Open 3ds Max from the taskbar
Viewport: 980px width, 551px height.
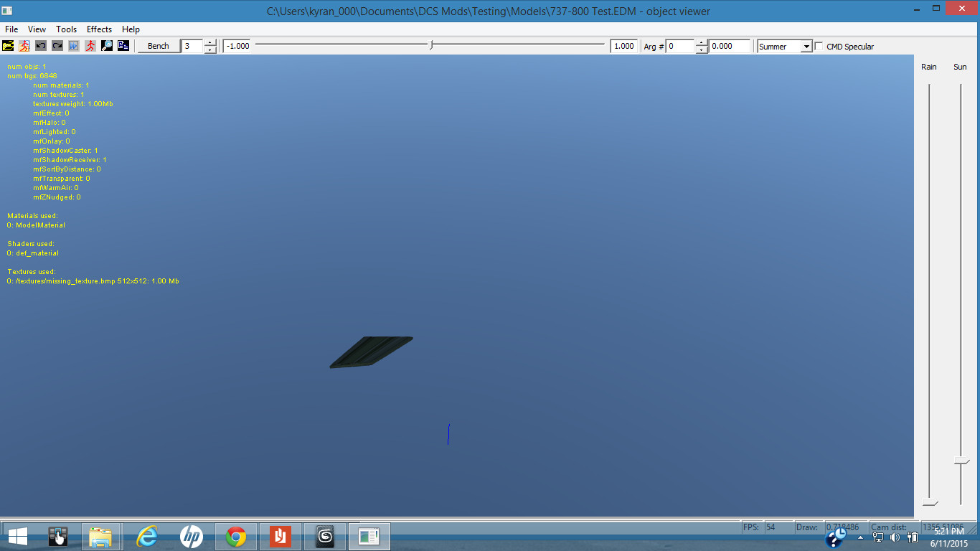point(325,536)
